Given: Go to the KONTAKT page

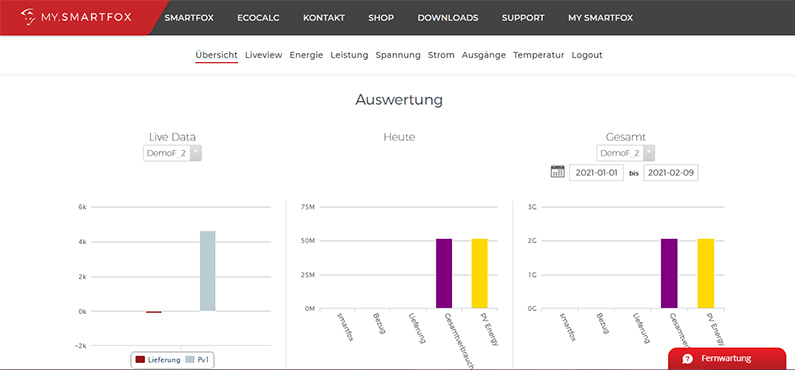Looking at the screenshot, I should pyautogui.click(x=323, y=18).
